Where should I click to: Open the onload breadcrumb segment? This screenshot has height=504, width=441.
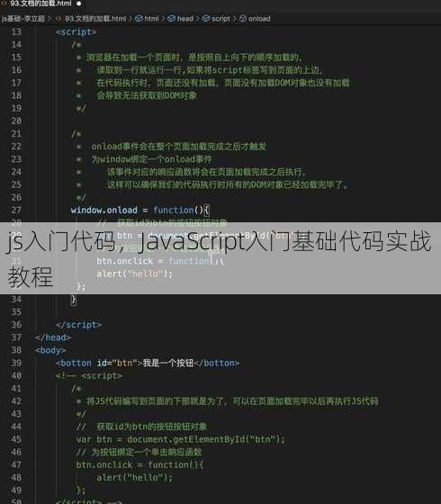[259, 19]
